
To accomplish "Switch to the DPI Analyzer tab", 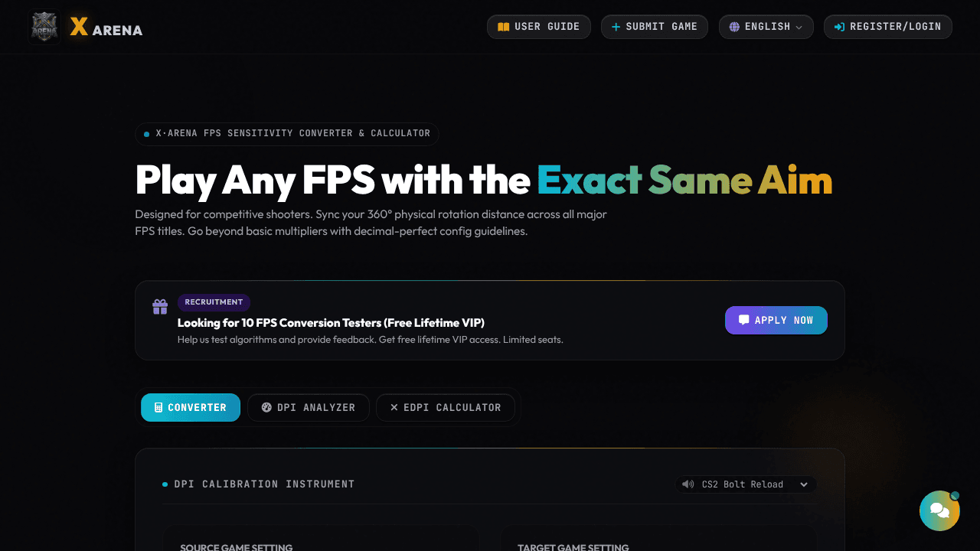I will [308, 408].
